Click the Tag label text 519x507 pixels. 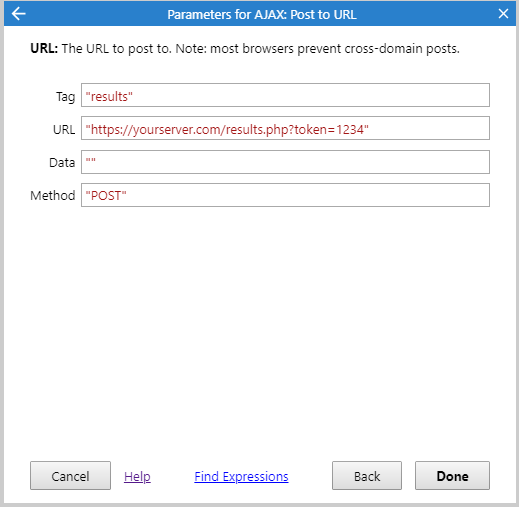(65, 97)
